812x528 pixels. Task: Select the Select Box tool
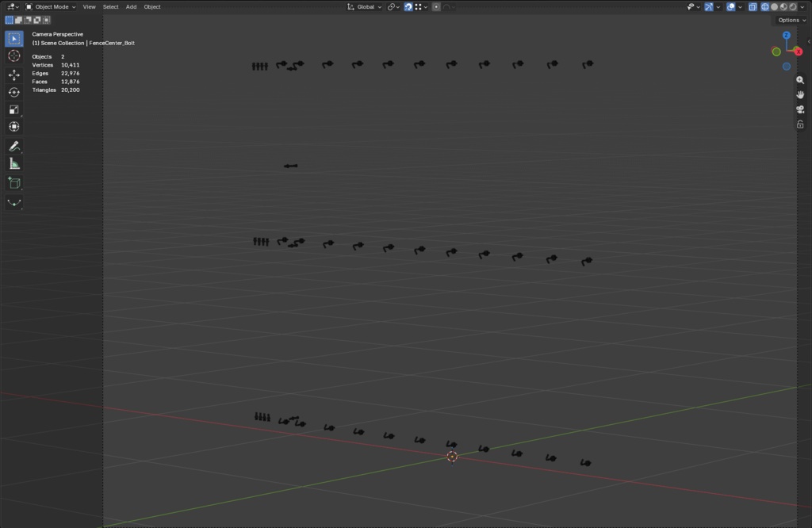pyautogui.click(x=14, y=39)
